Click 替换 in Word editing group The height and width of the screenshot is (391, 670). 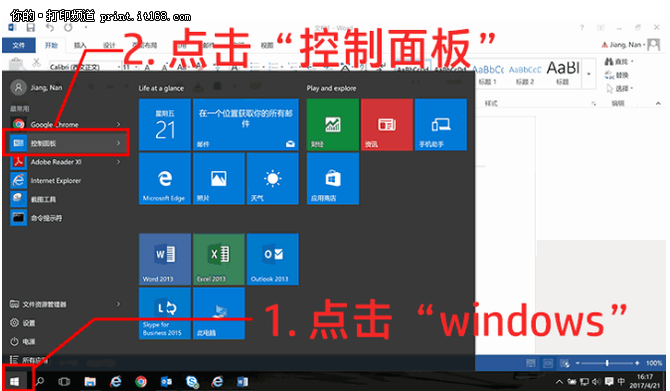click(x=617, y=75)
